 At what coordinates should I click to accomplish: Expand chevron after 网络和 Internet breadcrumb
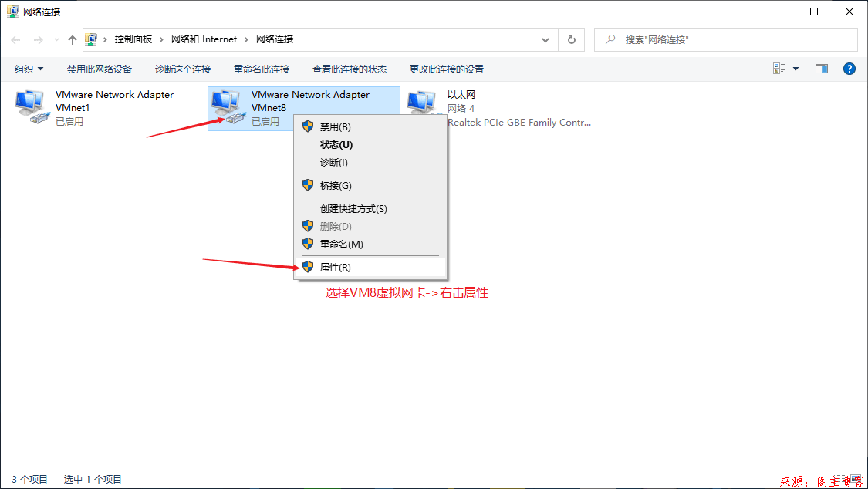point(246,40)
